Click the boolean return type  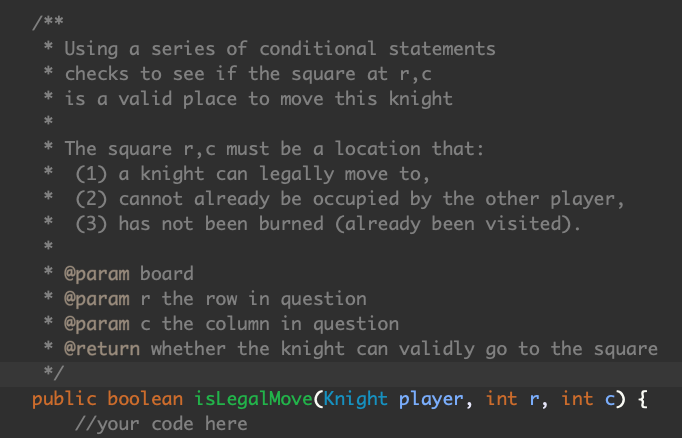(145, 399)
